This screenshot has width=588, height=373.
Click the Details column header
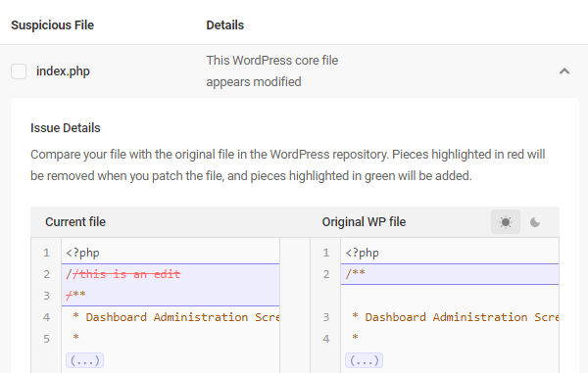click(x=225, y=25)
